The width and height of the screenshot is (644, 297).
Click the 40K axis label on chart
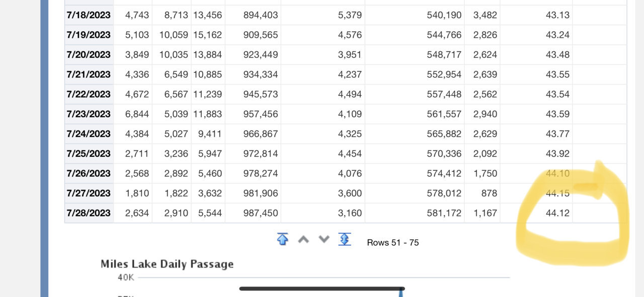tap(125, 277)
